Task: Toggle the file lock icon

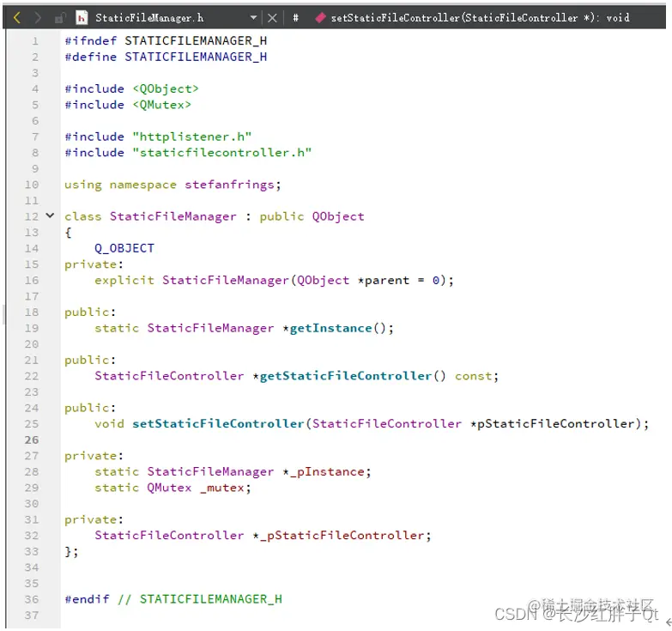Action: pos(60,17)
